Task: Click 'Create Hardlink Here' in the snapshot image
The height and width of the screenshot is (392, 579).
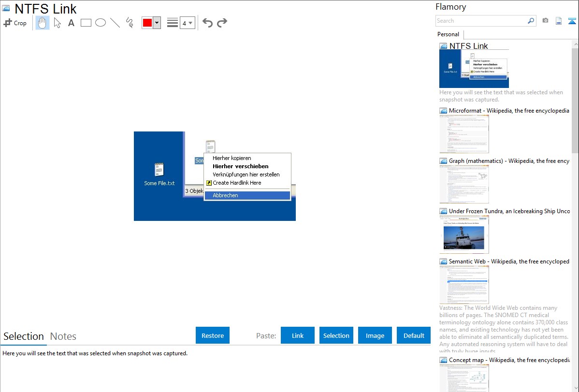Action: pyautogui.click(x=237, y=183)
